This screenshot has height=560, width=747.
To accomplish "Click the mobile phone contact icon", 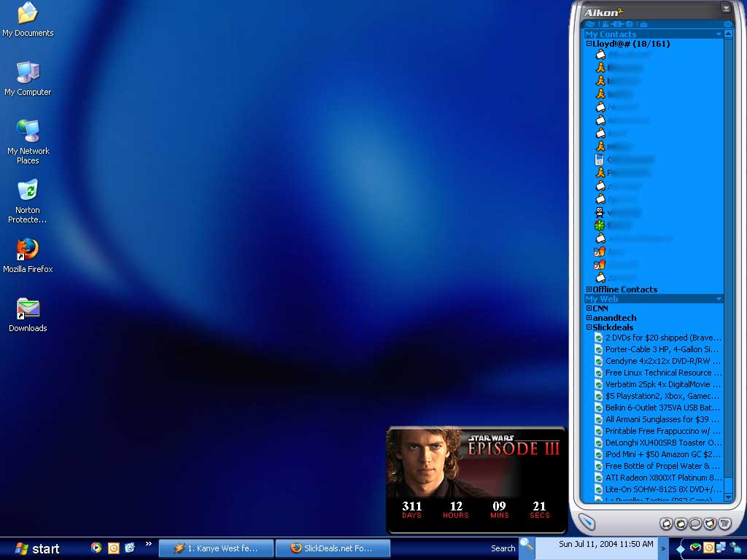I will click(600, 160).
